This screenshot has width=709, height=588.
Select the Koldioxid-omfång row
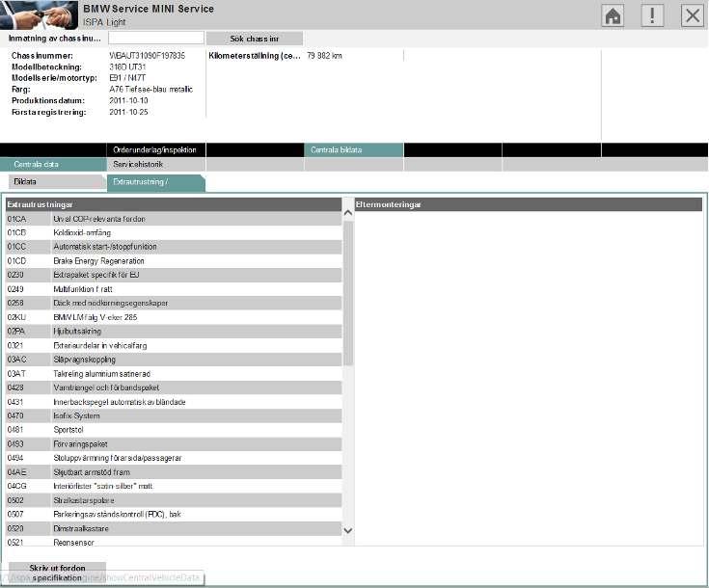pyautogui.click(x=174, y=232)
